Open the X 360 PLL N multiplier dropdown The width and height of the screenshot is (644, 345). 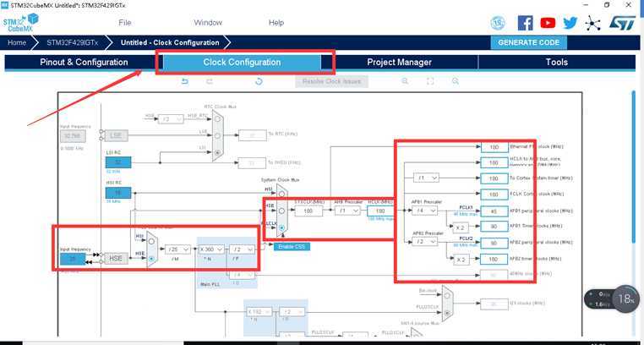pos(211,249)
